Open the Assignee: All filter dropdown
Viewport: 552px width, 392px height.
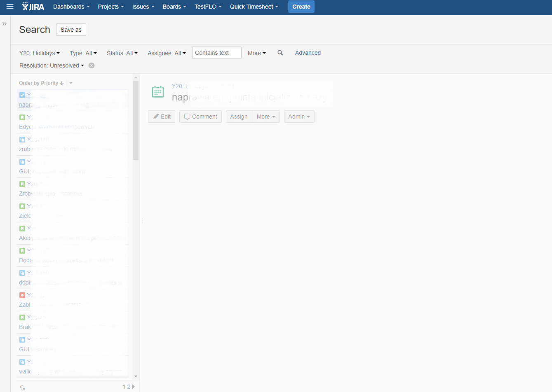[167, 53]
